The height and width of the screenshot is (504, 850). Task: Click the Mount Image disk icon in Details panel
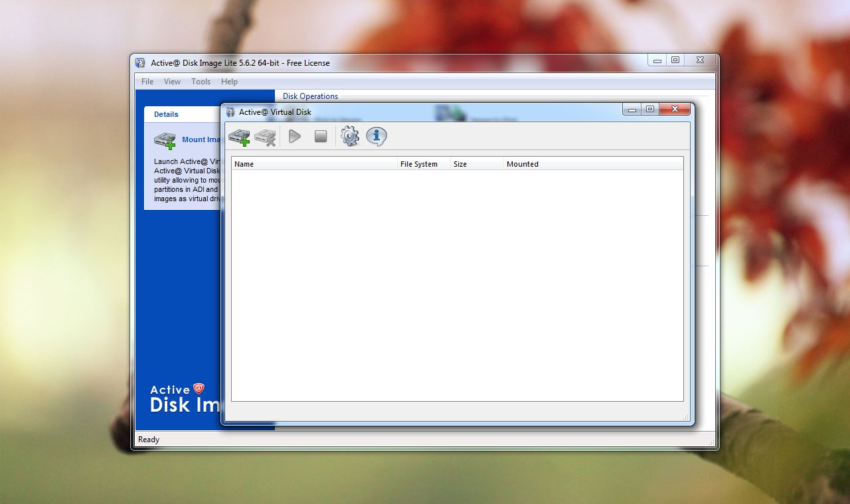click(165, 140)
